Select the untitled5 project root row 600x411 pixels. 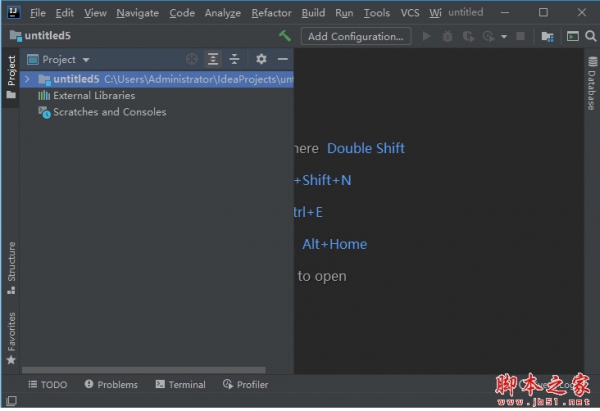point(157,79)
